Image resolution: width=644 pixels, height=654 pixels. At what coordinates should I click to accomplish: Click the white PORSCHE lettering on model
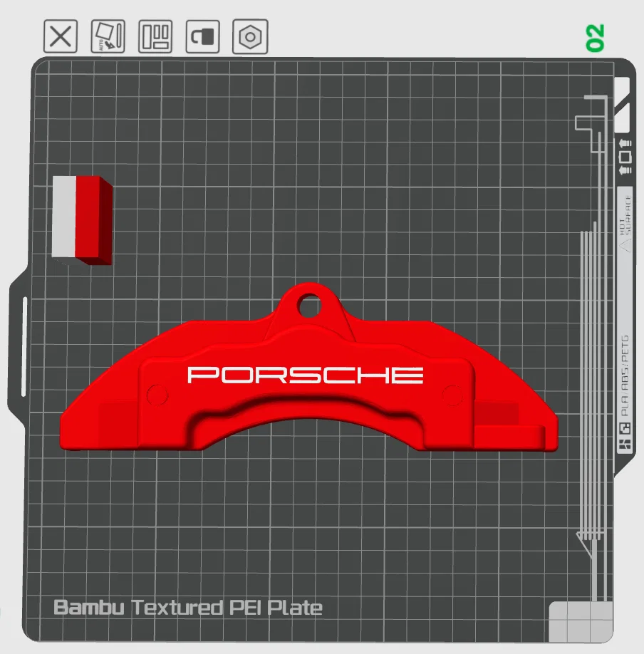306,375
